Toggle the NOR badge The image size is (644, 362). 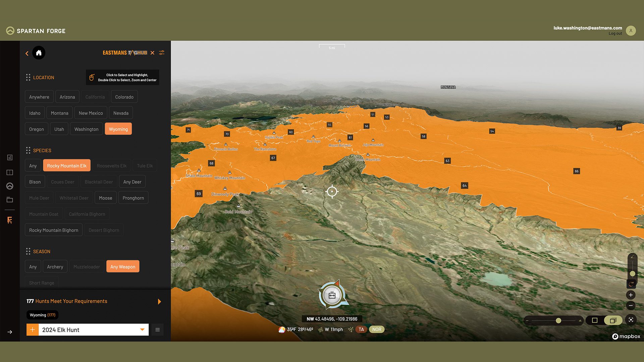(377, 329)
